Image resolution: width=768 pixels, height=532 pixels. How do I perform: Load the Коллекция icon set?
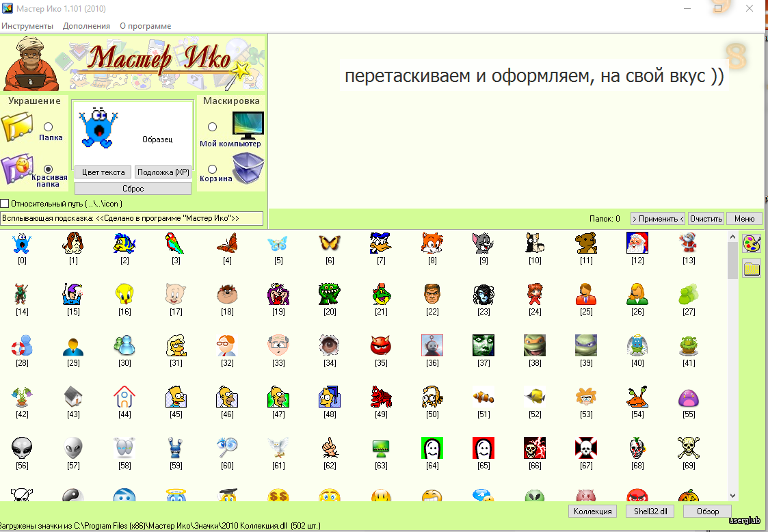coord(593,511)
